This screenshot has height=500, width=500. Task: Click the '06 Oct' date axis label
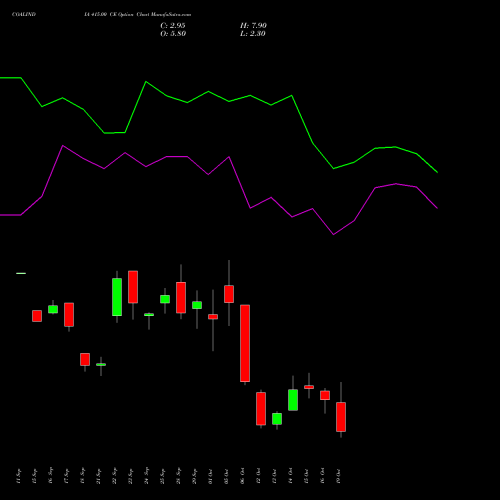pos(242,476)
